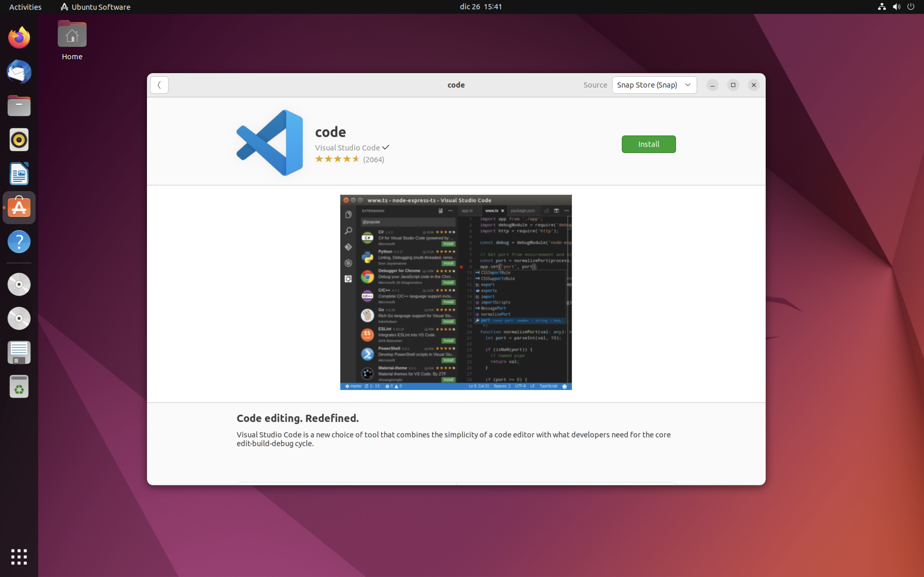Open Files manager in the dock
This screenshot has width=924, height=577.
coord(19,106)
